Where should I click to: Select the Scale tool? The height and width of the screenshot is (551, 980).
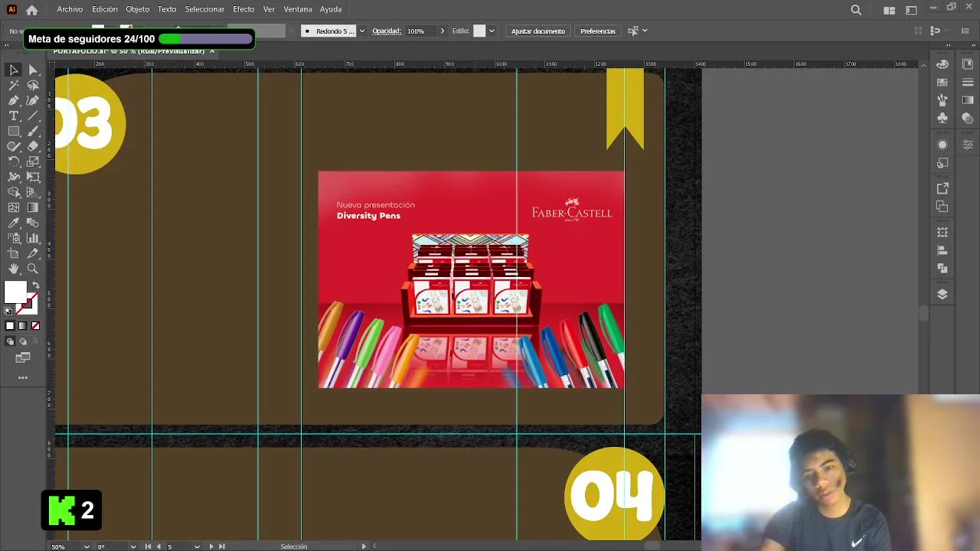tap(33, 161)
